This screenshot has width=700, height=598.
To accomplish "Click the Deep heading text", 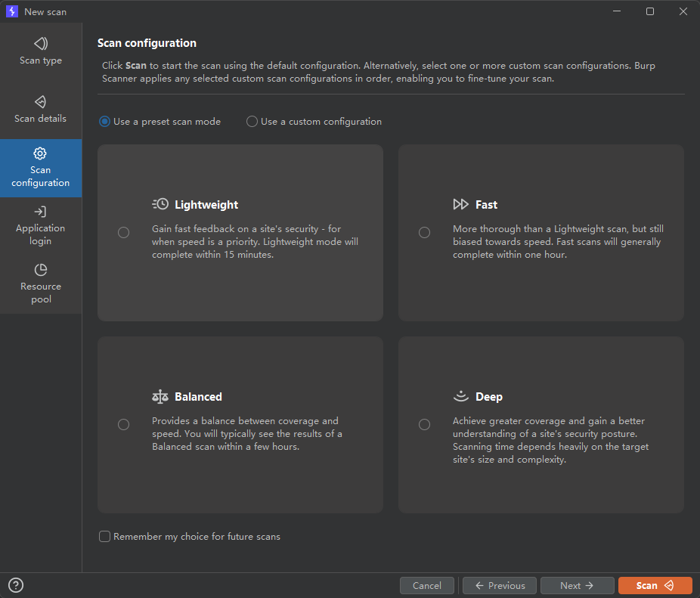I will pyautogui.click(x=489, y=397).
